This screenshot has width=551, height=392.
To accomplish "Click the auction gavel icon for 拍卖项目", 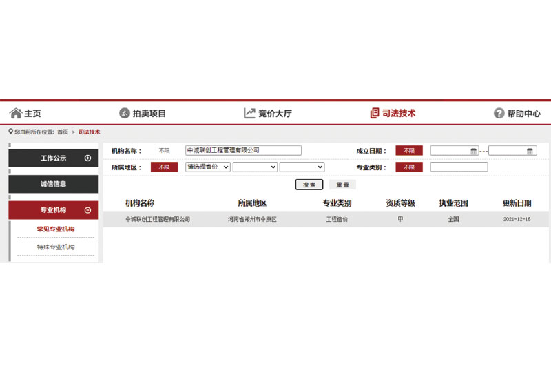I will click(125, 113).
